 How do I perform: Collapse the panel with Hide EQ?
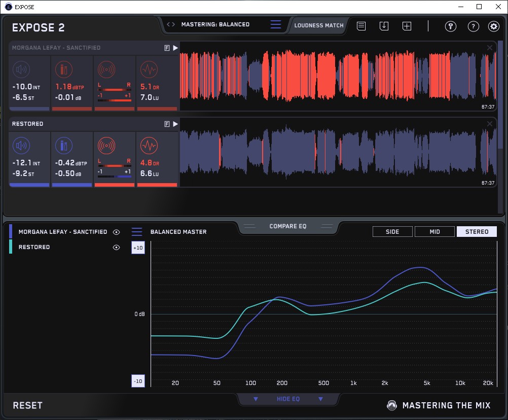pyautogui.click(x=288, y=399)
